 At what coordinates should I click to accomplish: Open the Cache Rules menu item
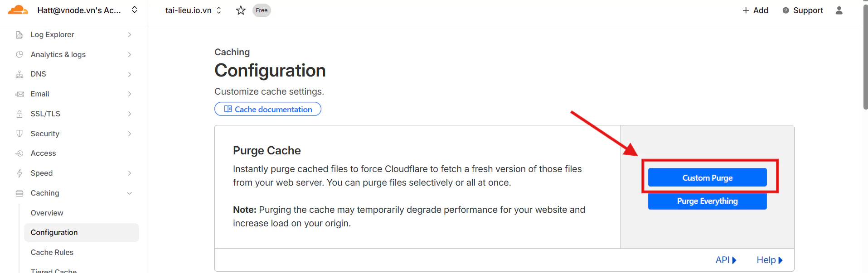52,252
